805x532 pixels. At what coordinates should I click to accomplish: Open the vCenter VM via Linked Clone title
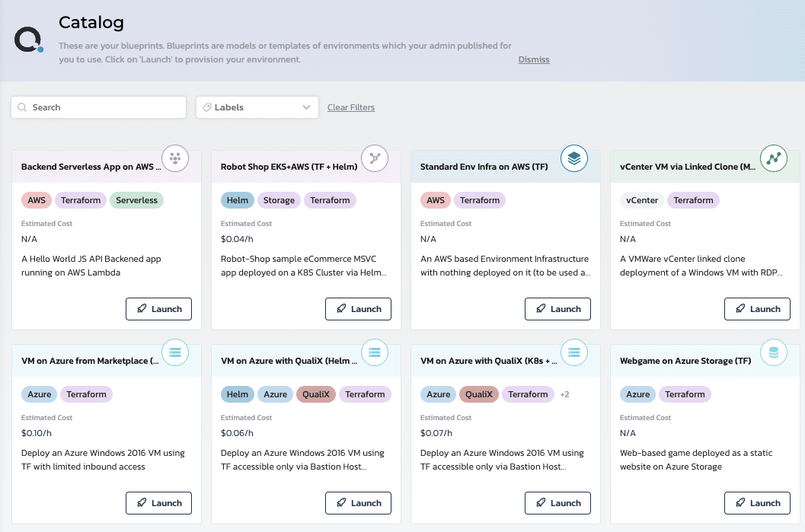[x=688, y=167]
